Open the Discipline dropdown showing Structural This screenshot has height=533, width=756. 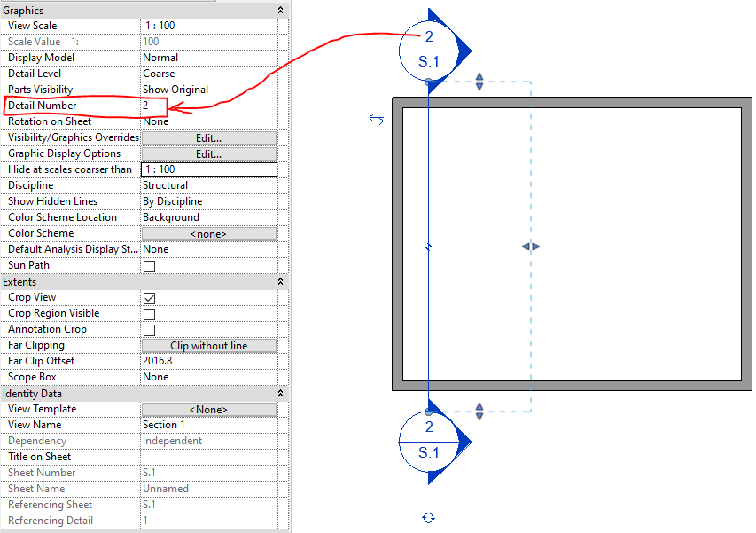click(208, 184)
